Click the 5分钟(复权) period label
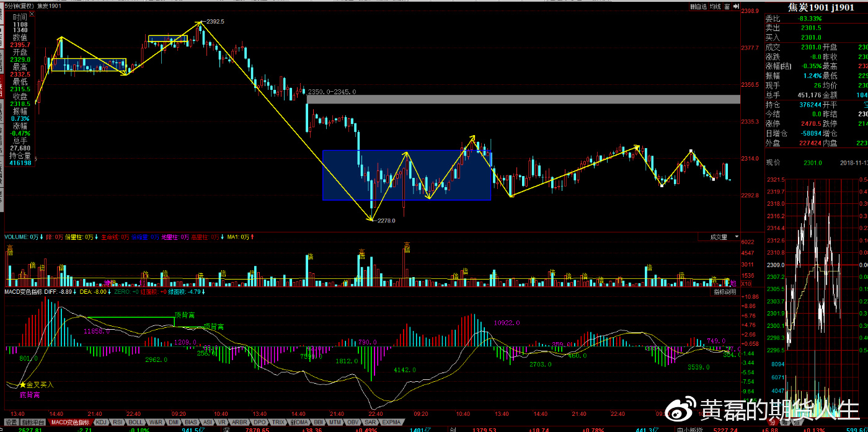 click(x=19, y=6)
